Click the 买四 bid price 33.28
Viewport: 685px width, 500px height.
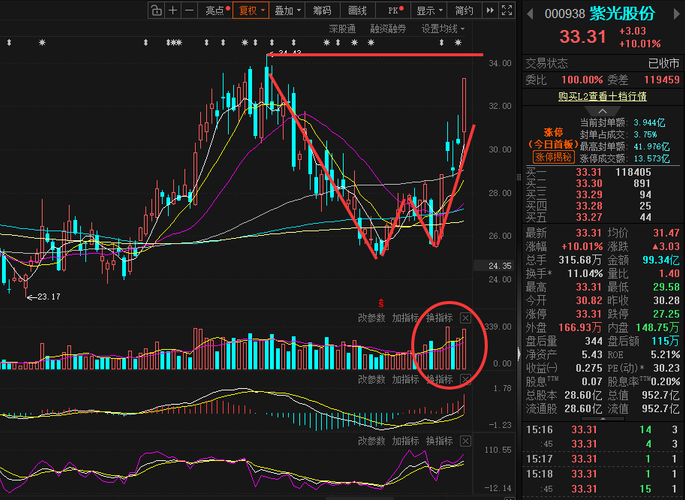[588, 206]
